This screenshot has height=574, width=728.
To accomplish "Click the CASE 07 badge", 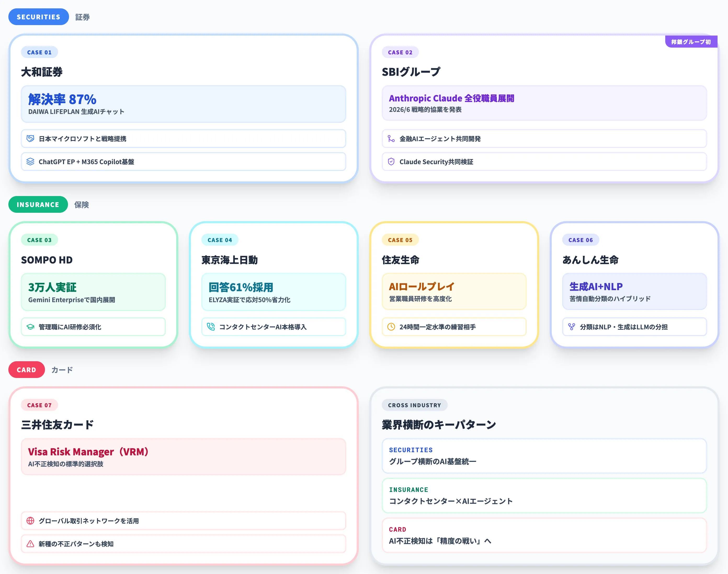I will (x=39, y=405).
